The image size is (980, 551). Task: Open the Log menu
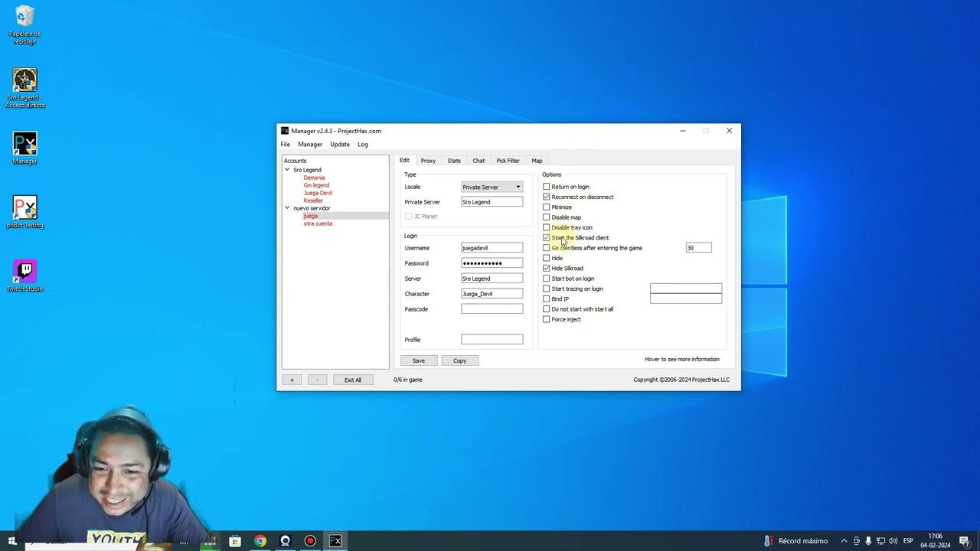362,145
